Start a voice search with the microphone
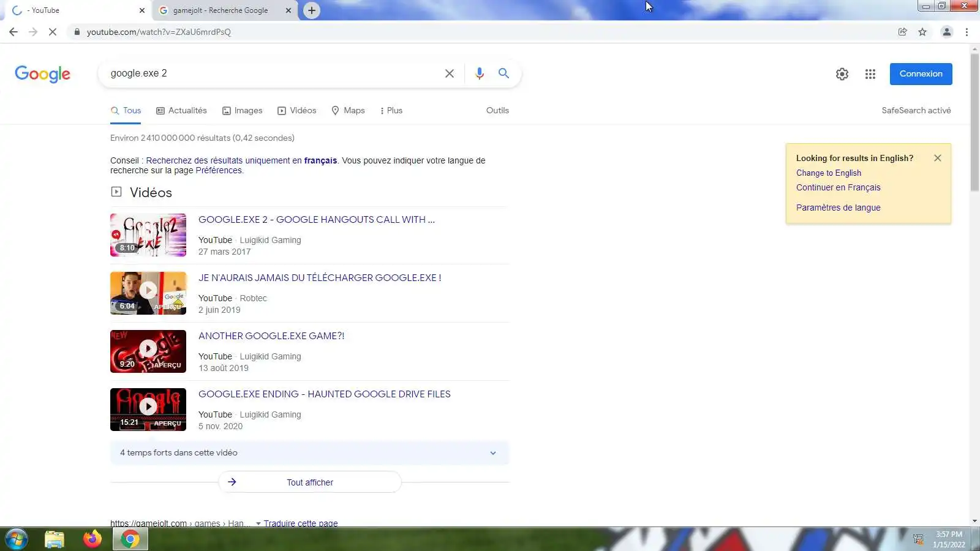This screenshot has width=980, height=551. [480, 73]
